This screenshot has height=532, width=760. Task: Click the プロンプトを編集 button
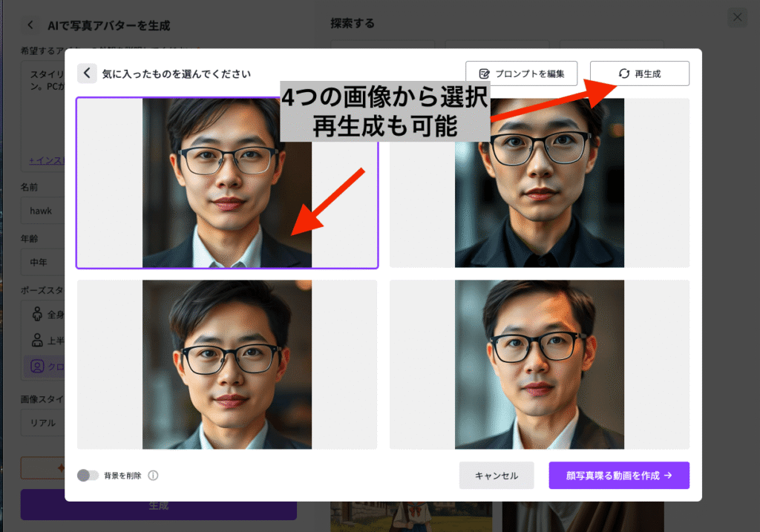click(522, 73)
